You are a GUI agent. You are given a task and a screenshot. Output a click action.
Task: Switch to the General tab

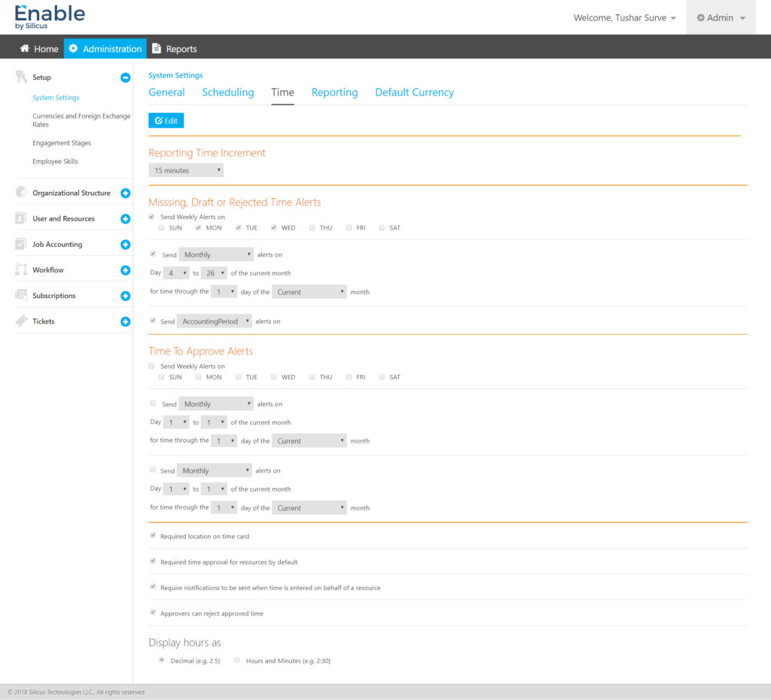[x=166, y=93]
